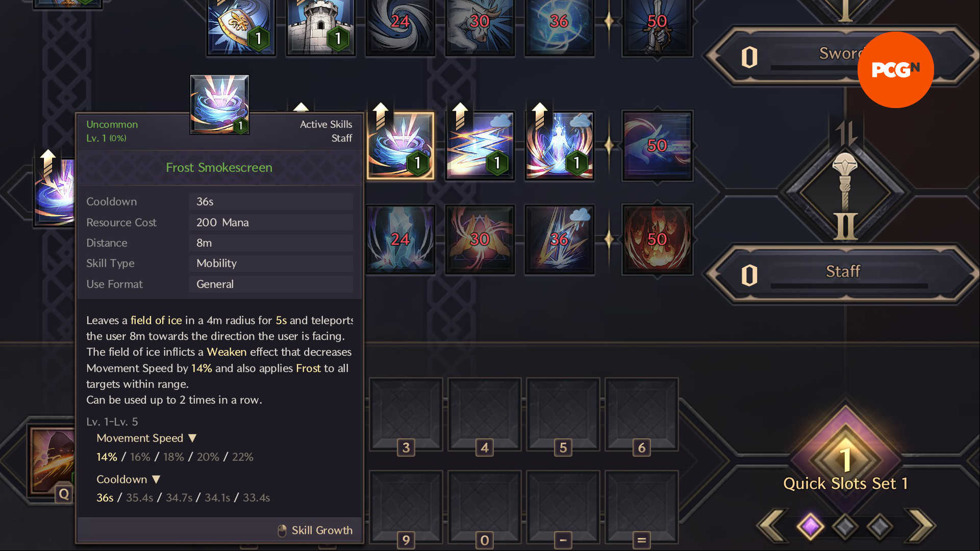The width and height of the screenshot is (980, 551).
Task: Select the blue ice figure skill icon
Action: 560,146
